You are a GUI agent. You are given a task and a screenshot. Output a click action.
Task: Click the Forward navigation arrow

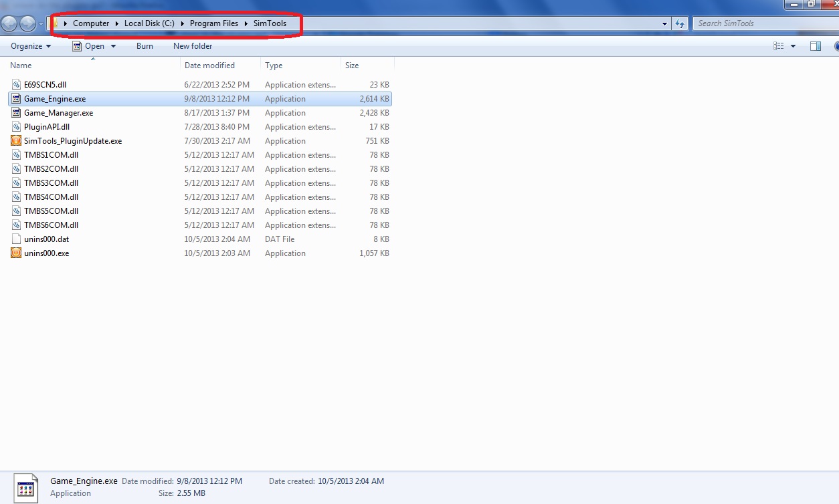coord(27,23)
